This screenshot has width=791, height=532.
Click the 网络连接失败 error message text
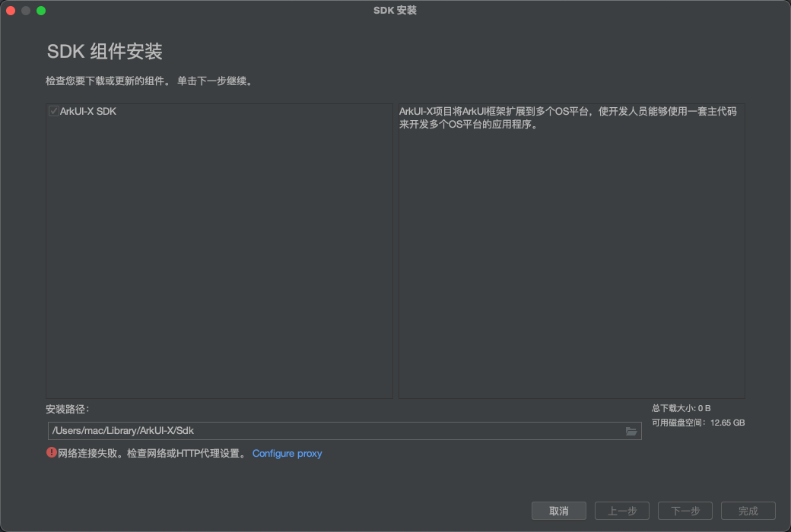coord(154,453)
